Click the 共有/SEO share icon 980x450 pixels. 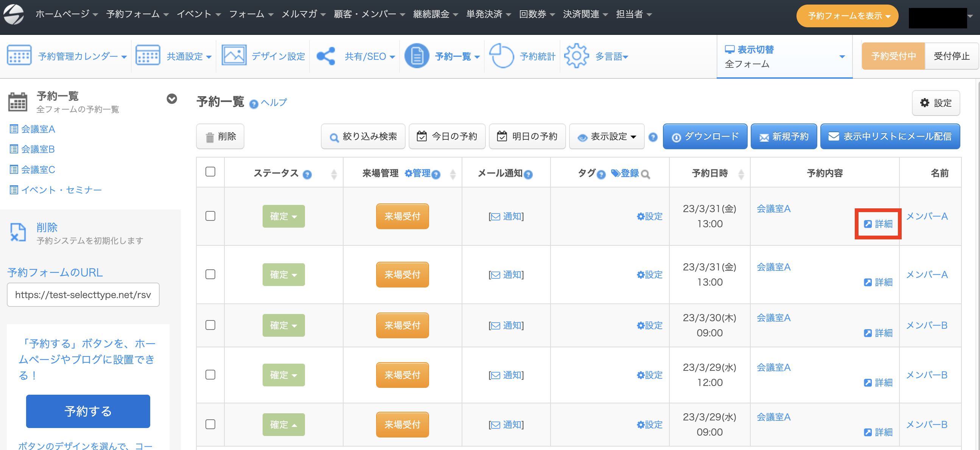326,56
